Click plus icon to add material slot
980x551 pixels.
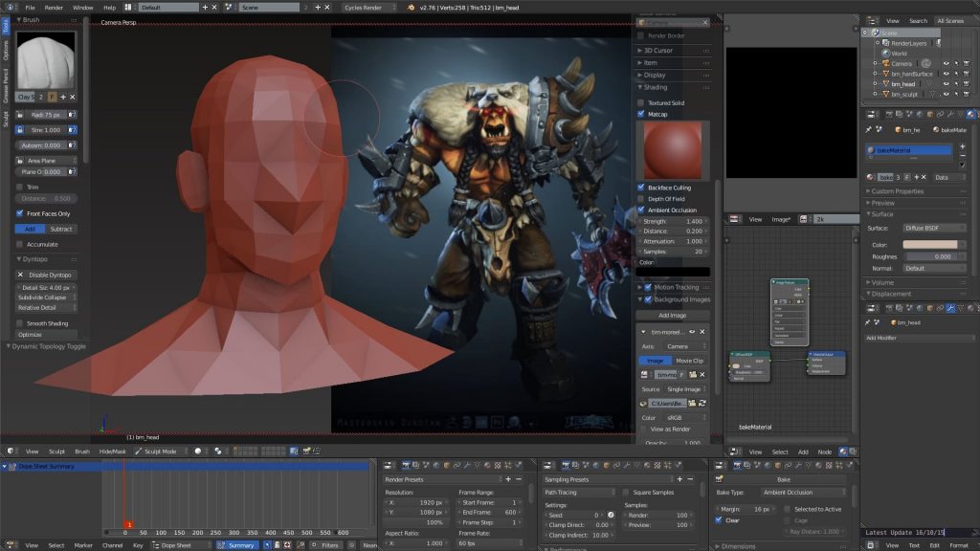[x=963, y=146]
